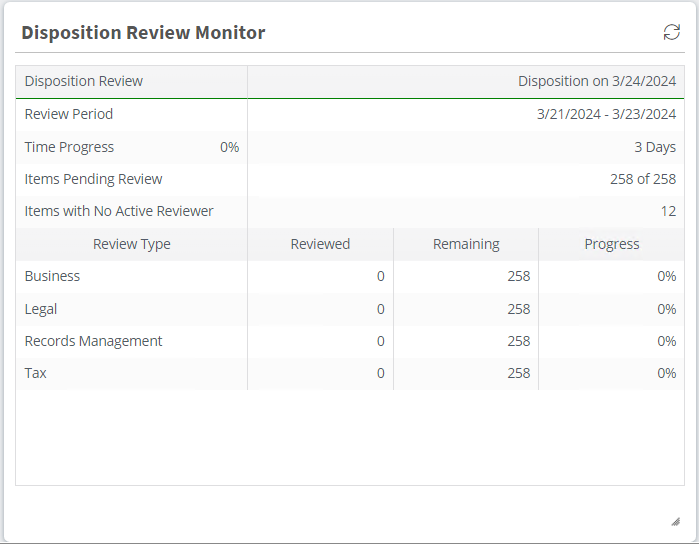Click Legal reviewed count 0
The width and height of the screenshot is (699, 544).
(x=380, y=309)
